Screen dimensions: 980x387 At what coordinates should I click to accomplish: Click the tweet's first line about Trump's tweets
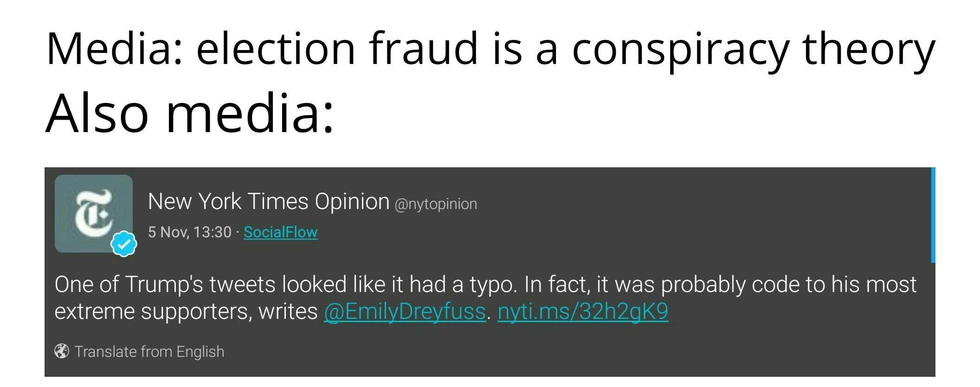[485, 285]
